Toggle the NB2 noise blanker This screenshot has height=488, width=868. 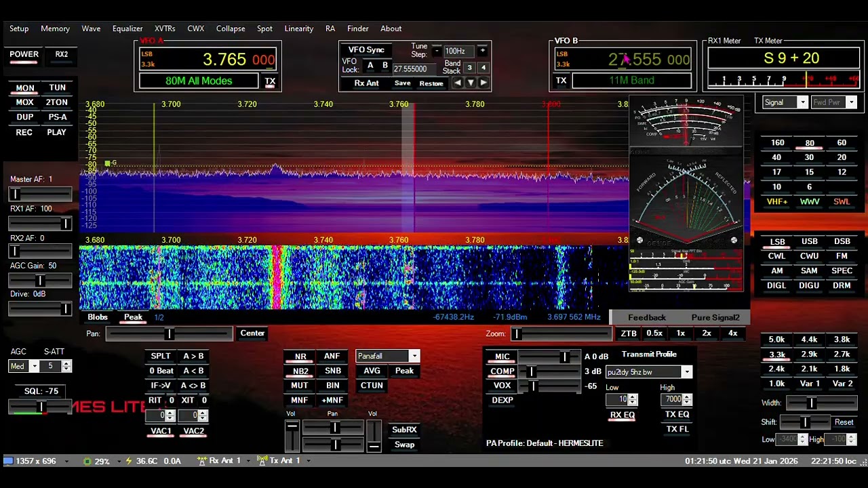[300, 371]
